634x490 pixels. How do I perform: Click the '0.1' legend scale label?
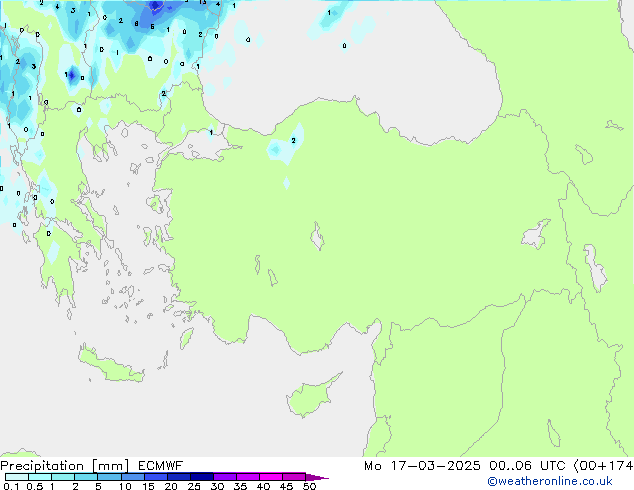point(11,486)
